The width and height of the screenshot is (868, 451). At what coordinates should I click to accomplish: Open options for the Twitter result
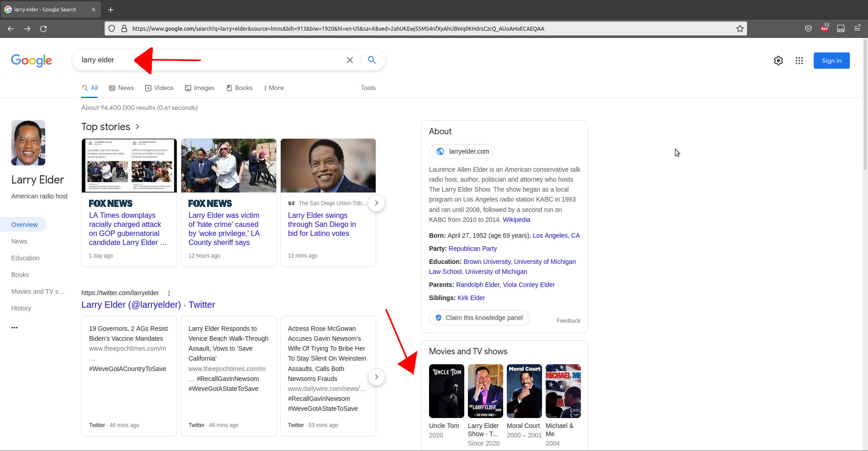coord(169,293)
